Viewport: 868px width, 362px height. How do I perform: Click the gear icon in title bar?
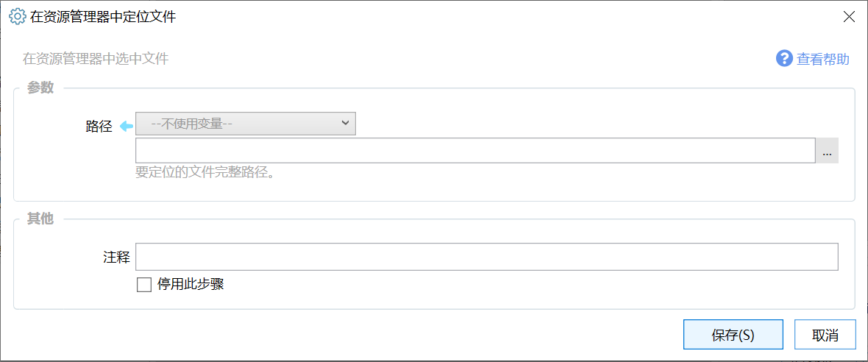(x=16, y=16)
